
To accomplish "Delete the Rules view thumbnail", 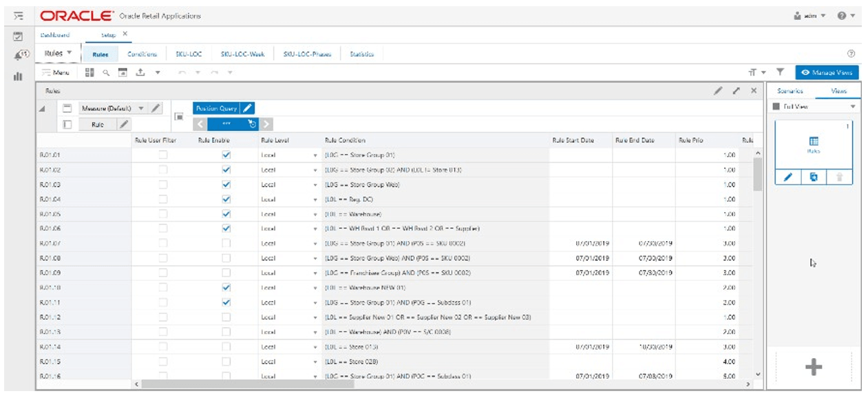I will point(838,177).
